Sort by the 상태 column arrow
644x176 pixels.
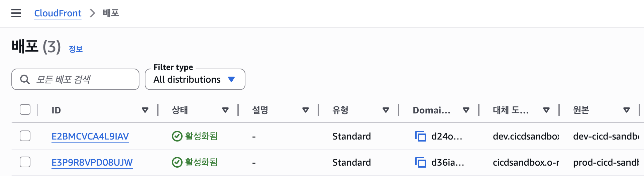[225, 110]
